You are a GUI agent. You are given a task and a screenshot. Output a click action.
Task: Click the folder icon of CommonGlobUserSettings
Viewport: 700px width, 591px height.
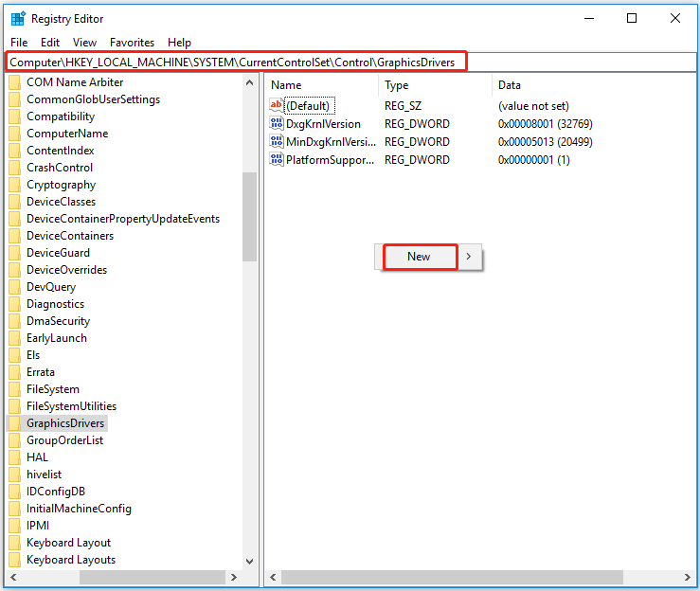pos(15,99)
